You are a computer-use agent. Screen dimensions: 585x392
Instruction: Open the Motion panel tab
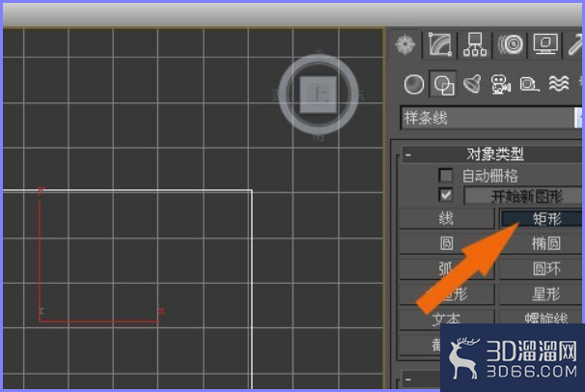511,44
